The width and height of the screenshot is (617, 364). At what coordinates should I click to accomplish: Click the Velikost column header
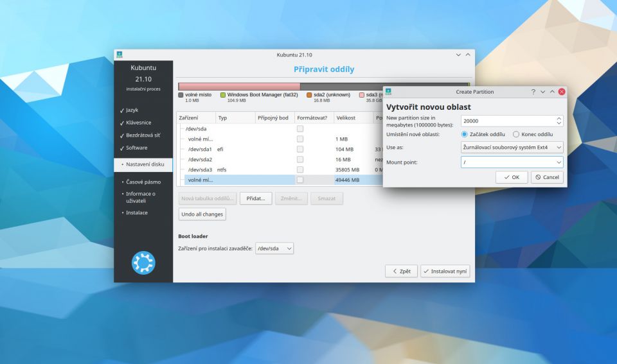click(x=353, y=117)
